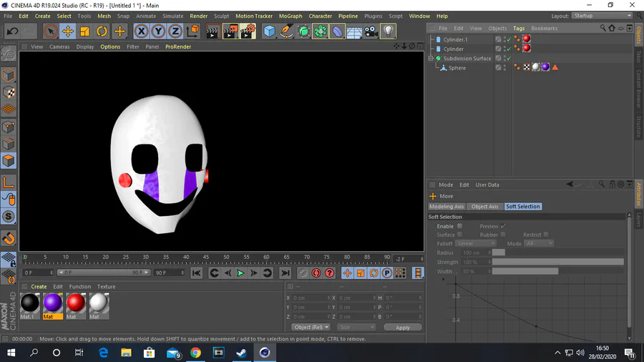Open the Object (Rel) dropdown
Image resolution: width=644 pixels, height=362 pixels.
(311, 327)
